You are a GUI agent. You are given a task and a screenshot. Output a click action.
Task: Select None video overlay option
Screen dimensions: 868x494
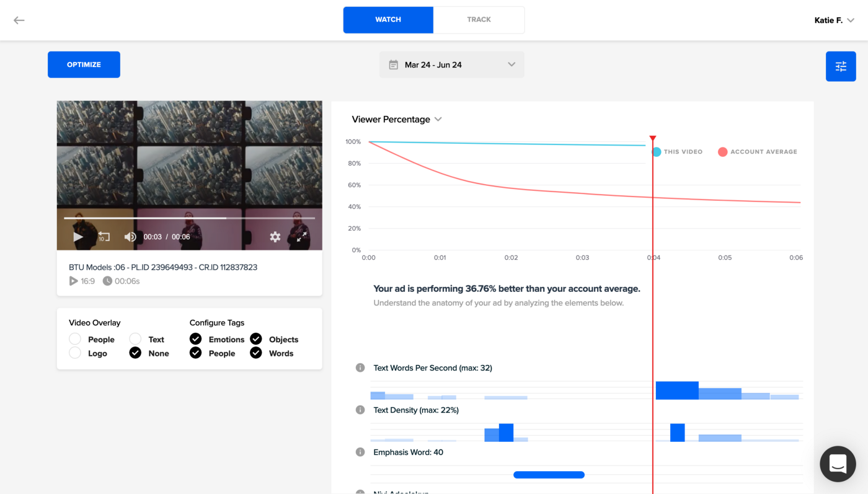(135, 353)
